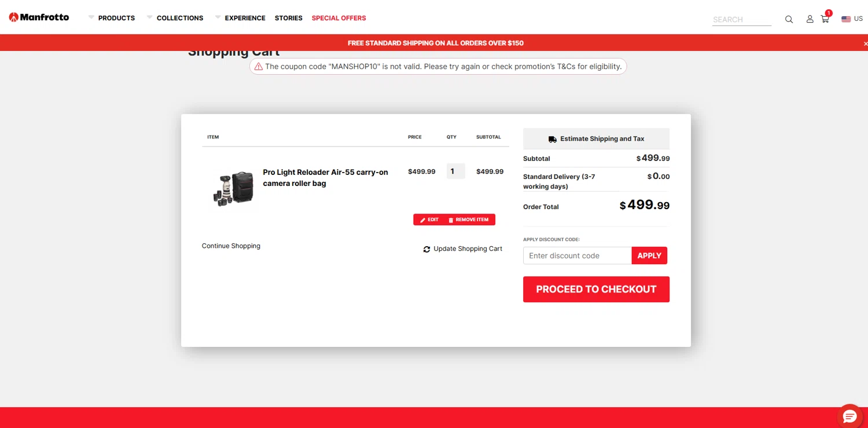This screenshot has height=428, width=868.
Task: Open the EXPERIENCE menu
Action: tap(245, 18)
